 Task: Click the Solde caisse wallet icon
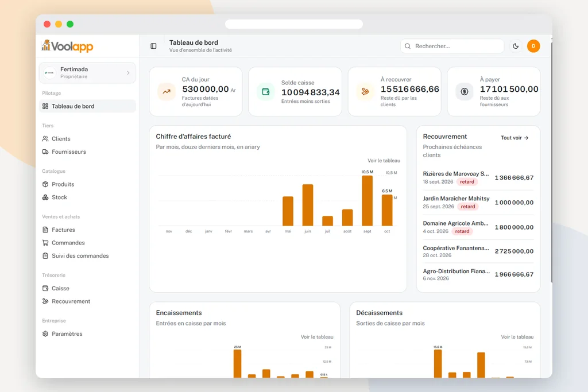coord(266,91)
